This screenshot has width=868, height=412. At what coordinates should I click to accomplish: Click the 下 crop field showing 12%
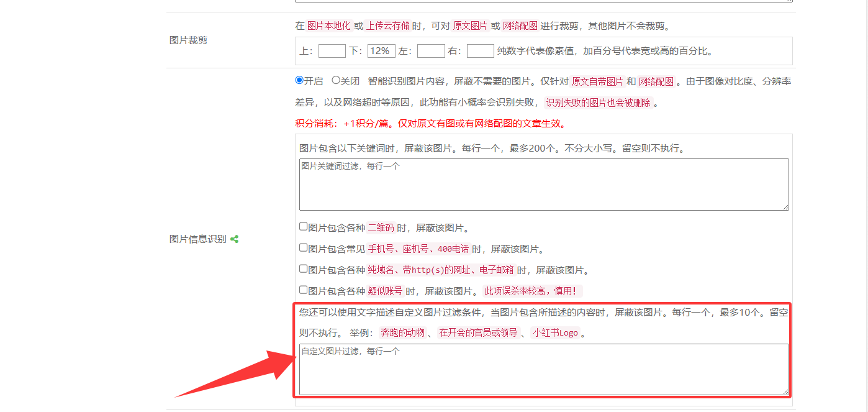(381, 51)
